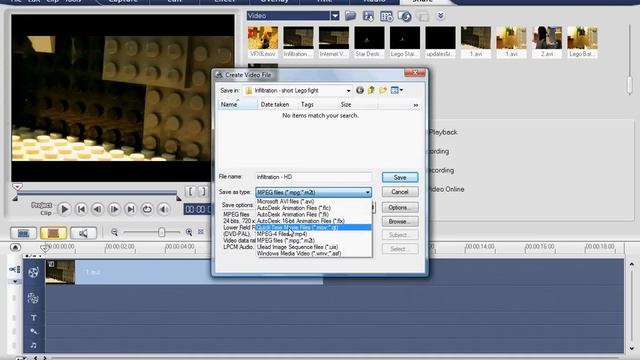Image resolution: width=640 pixels, height=360 pixels.
Task: Zoom in the timeline
Action: tap(189, 232)
